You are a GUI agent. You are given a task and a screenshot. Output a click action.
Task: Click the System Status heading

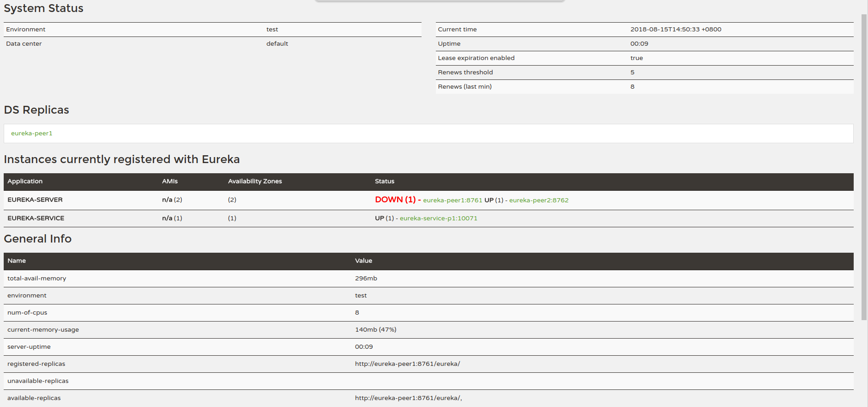[43, 8]
